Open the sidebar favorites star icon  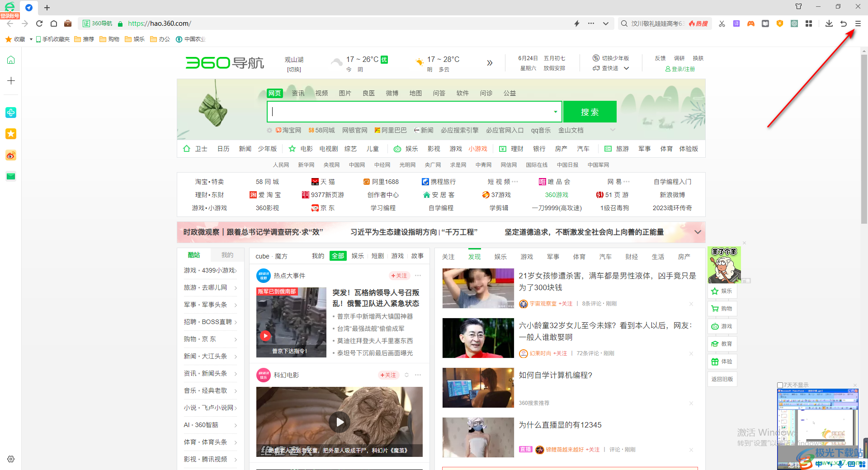(11, 134)
